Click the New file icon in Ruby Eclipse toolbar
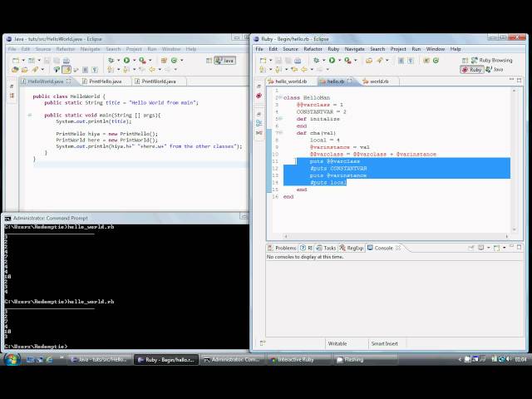Viewport: 532px width, 399px height. [x=264, y=61]
